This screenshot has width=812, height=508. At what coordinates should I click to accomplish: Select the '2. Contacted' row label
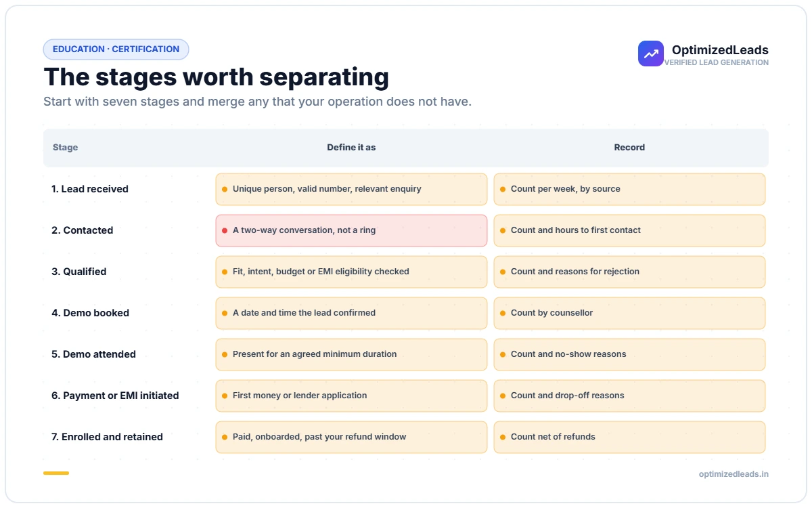click(x=83, y=230)
